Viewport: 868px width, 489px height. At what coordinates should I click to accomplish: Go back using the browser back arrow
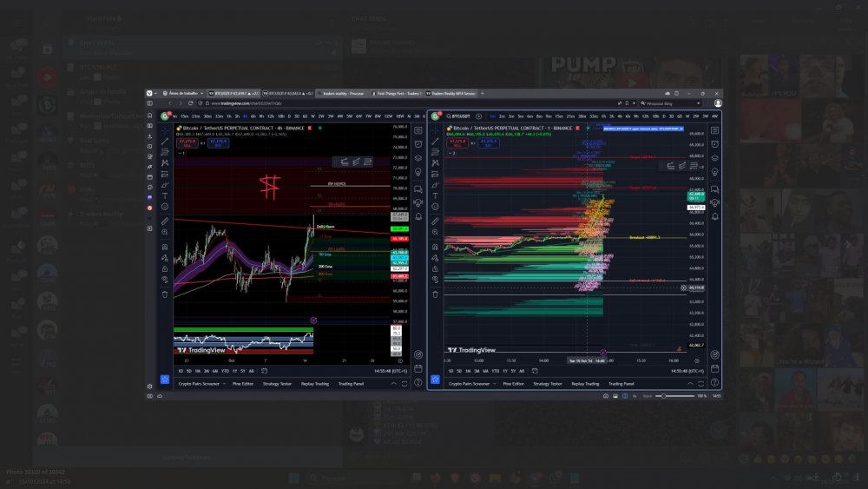pyautogui.click(x=170, y=103)
